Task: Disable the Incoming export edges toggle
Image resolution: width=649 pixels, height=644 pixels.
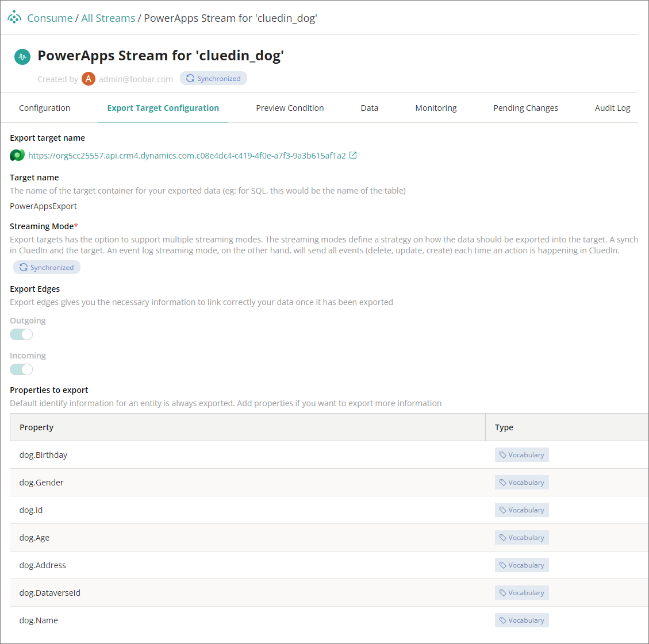Action: (x=21, y=369)
